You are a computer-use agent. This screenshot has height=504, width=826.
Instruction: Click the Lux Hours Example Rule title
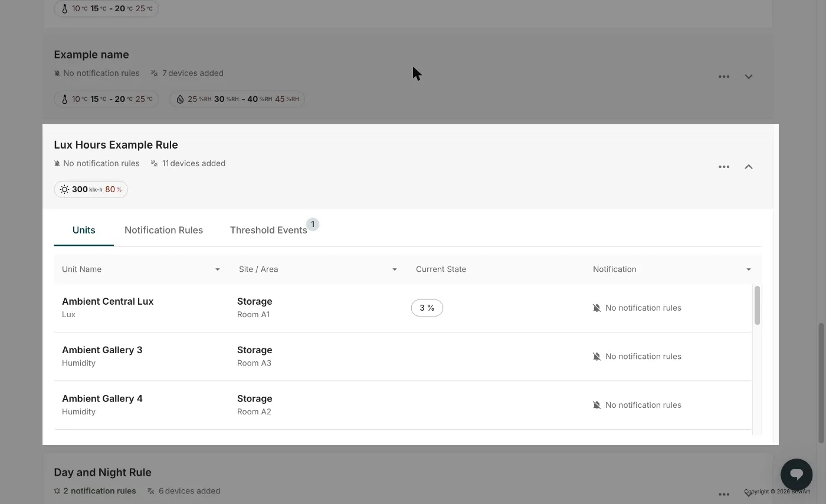116,145
